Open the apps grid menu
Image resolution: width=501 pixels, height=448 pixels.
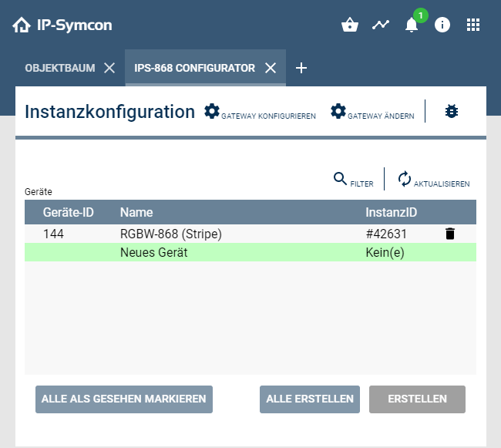tap(473, 25)
